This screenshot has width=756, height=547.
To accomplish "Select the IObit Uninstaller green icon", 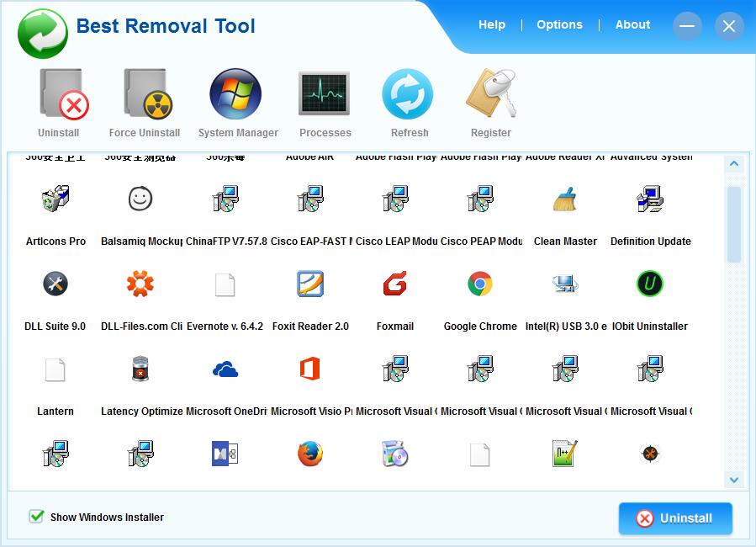I will (x=649, y=284).
